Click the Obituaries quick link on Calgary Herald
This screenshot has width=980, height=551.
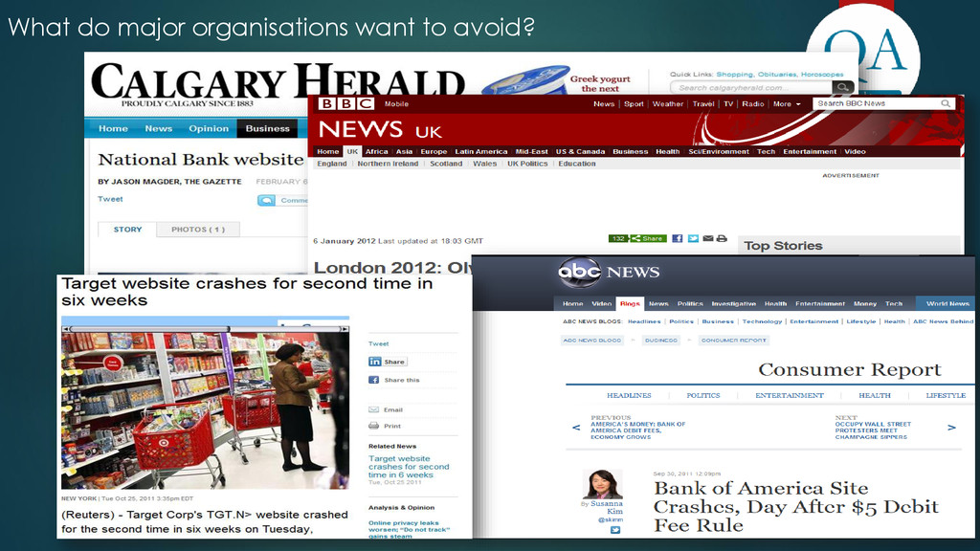point(777,75)
